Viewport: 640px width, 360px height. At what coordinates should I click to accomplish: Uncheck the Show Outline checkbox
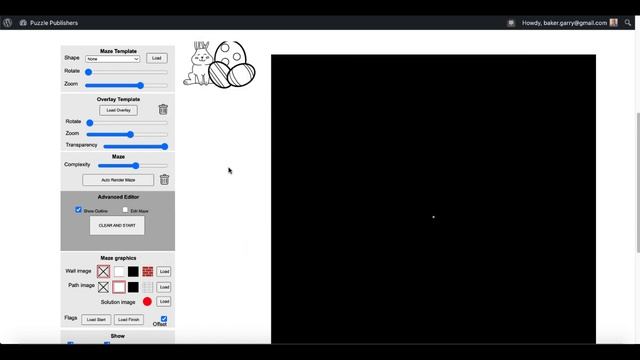[78, 210]
